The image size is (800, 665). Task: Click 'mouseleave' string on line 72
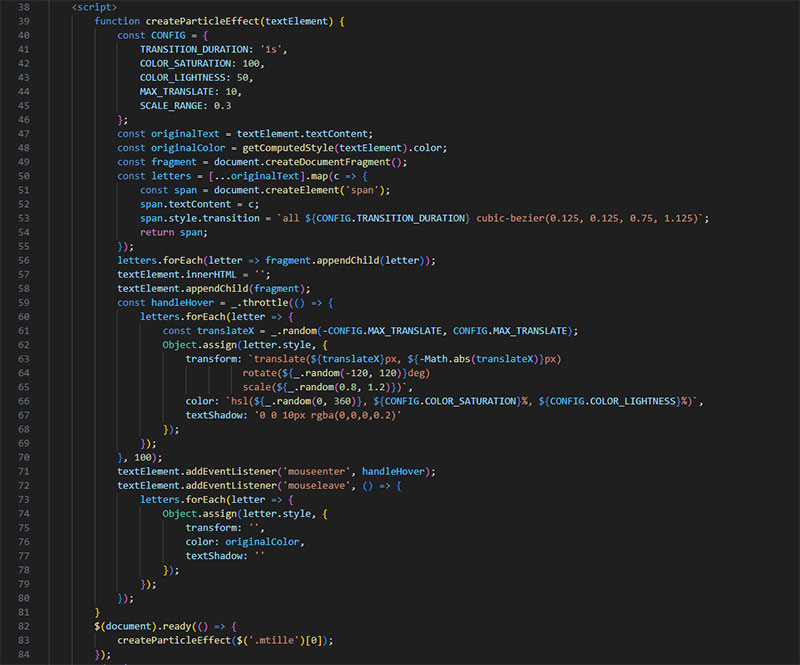(317, 486)
